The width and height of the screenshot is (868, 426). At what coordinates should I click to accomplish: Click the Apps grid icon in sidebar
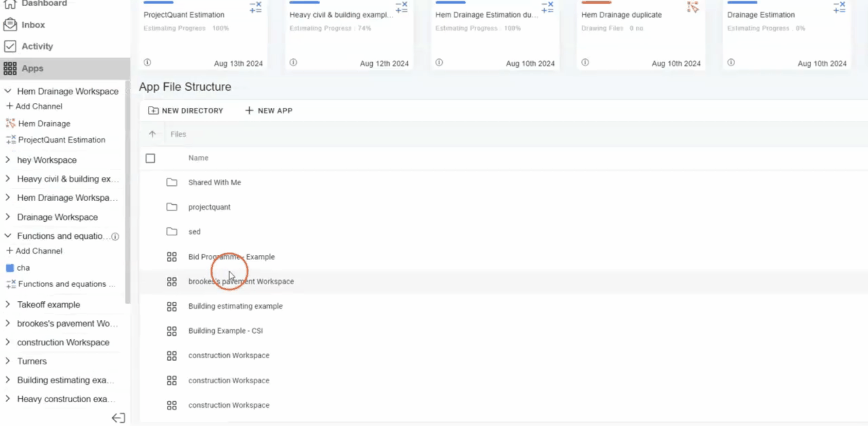(10, 68)
